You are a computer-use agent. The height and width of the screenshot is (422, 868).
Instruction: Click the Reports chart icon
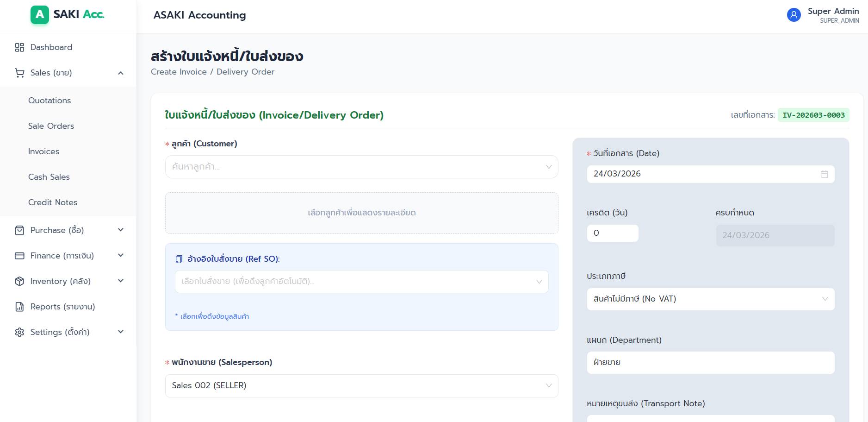[19, 307]
